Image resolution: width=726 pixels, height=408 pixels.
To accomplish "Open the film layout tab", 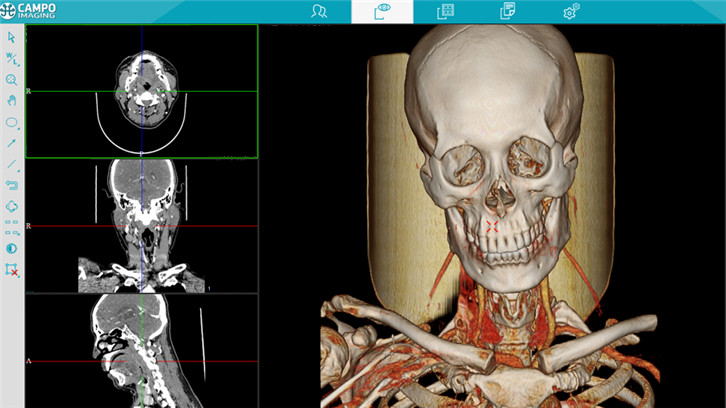I will [x=445, y=12].
